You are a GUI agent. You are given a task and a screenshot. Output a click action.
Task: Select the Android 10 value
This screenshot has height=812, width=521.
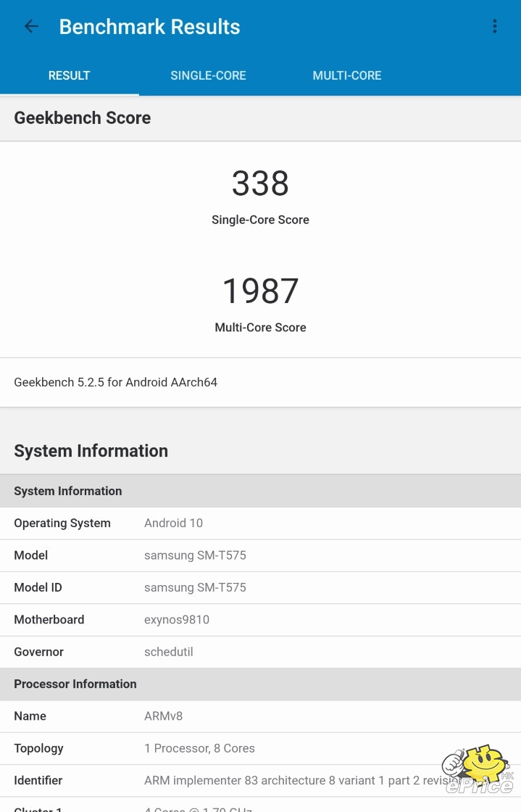173,523
